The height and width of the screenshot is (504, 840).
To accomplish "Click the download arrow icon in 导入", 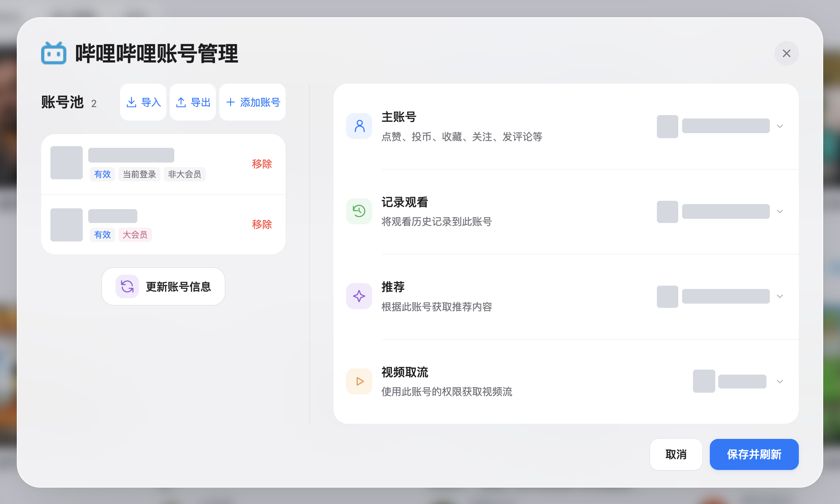I will coord(131,102).
